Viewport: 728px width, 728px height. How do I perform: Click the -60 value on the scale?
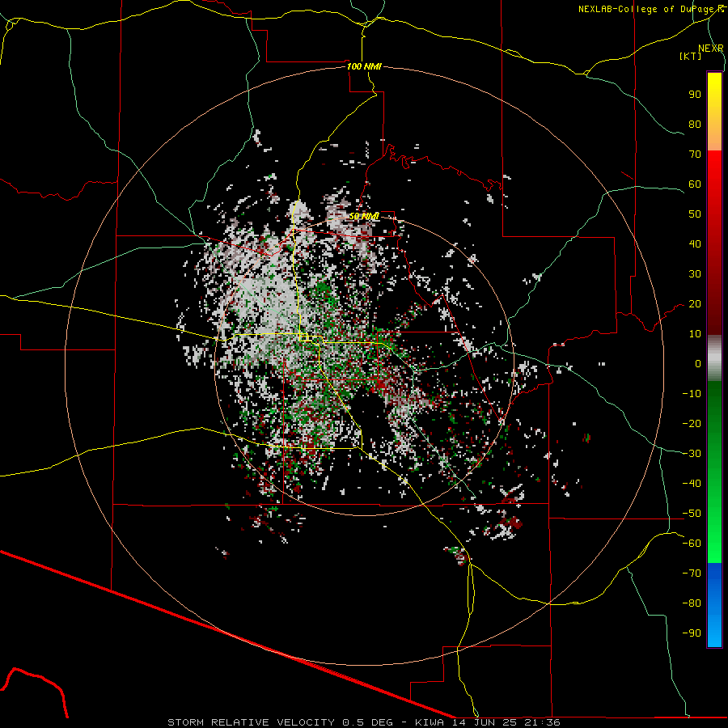tap(692, 544)
